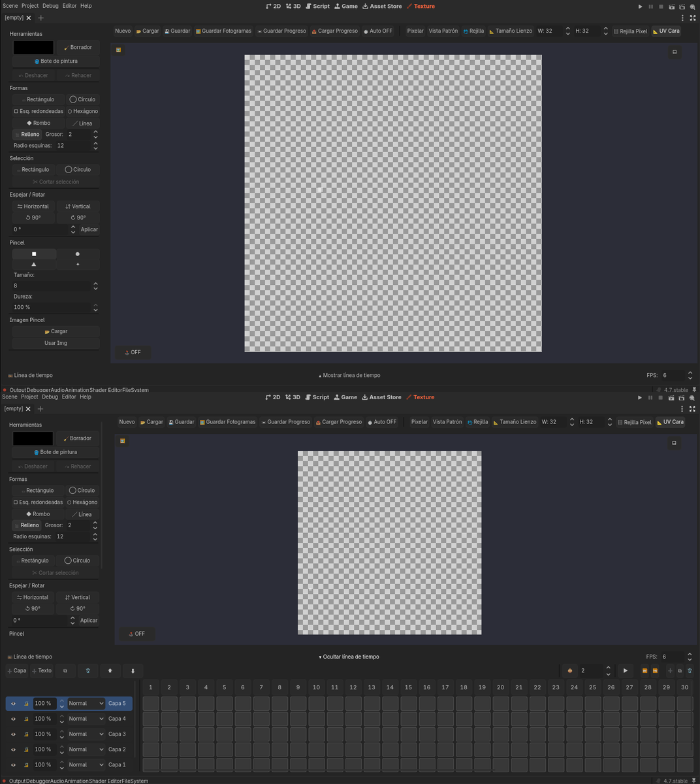Screen dimensions: 700x784
Task: Move layer down with the down arrow
Action: click(133, 671)
